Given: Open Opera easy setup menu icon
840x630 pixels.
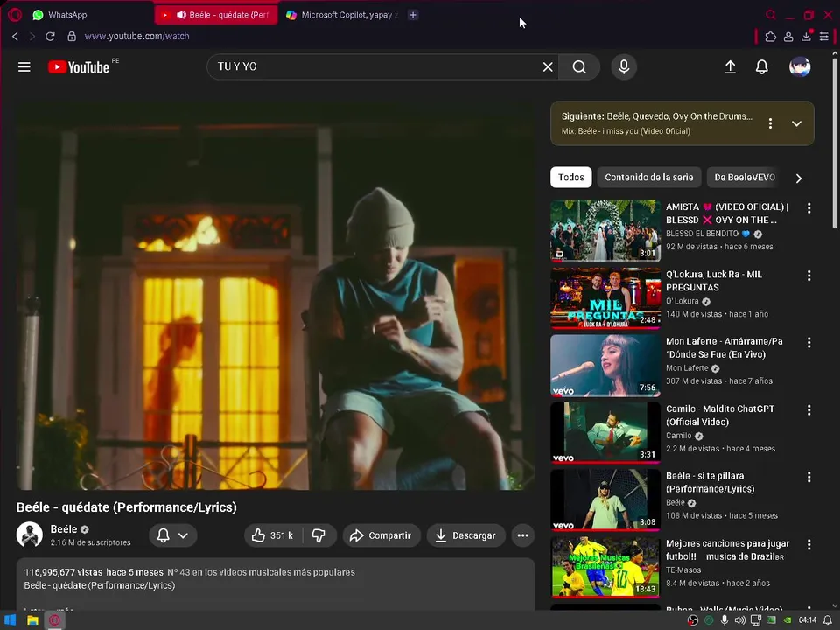Looking at the screenshot, I should (x=824, y=37).
